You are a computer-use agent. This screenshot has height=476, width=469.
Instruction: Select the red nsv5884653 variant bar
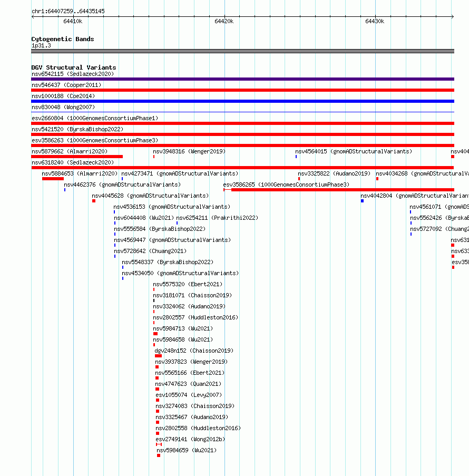pyautogui.click(x=53, y=179)
